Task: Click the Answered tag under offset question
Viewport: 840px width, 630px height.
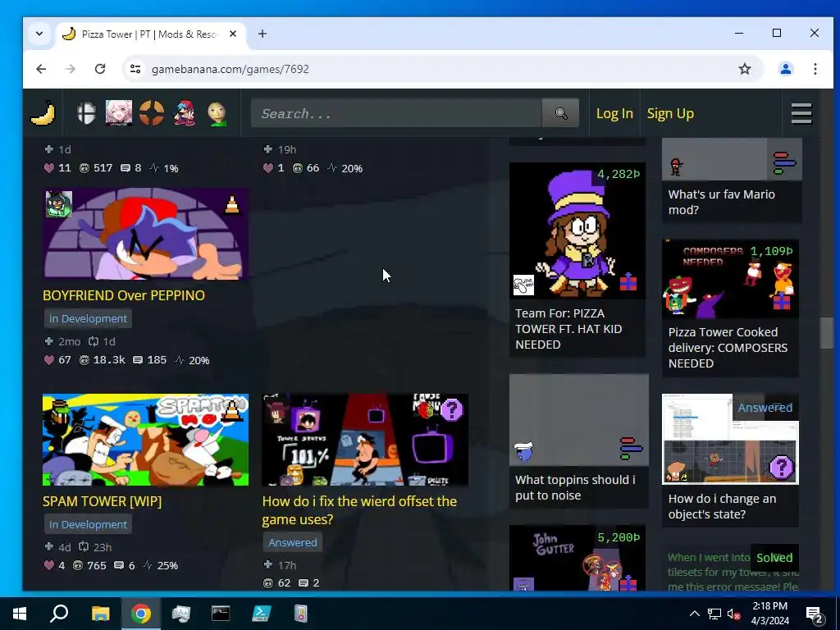Action: click(293, 542)
